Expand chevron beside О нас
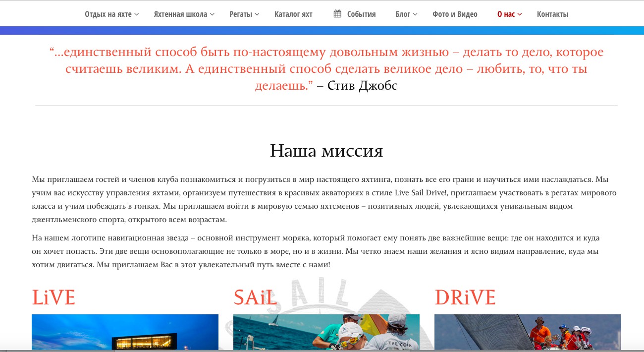Screen dimensions: 644x352 click(x=520, y=14)
